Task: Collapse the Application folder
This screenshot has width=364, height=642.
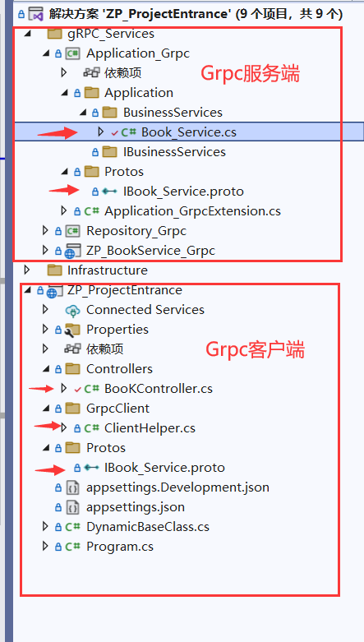Action: point(65,93)
